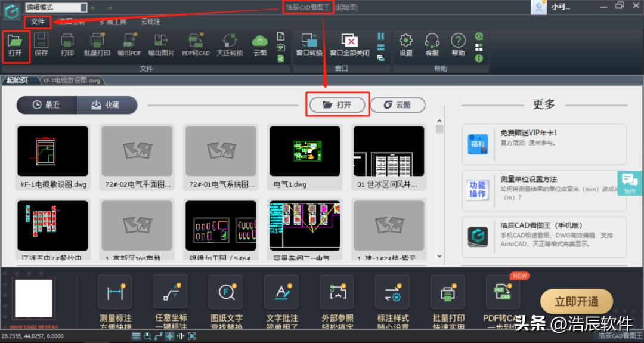Open the 72#-02电气平面图 file thumbnail
This screenshot has width=644, height=343.
tap(137, 151)
